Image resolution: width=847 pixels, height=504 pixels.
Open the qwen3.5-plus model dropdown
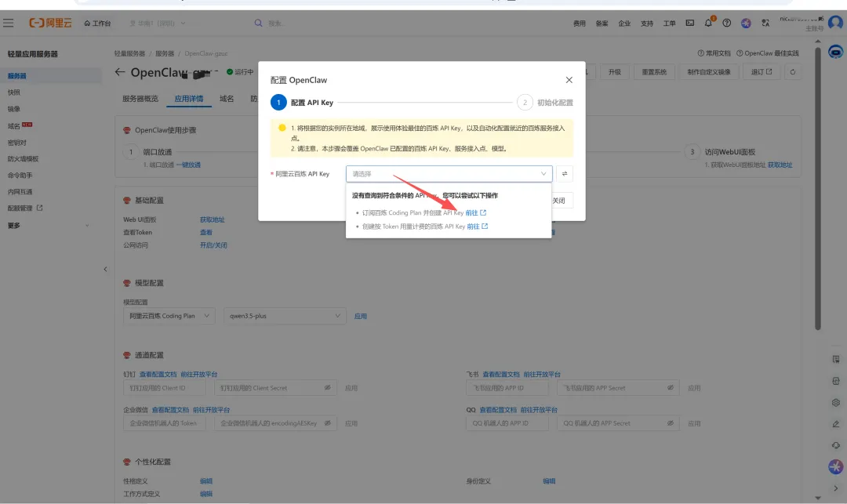285,316
